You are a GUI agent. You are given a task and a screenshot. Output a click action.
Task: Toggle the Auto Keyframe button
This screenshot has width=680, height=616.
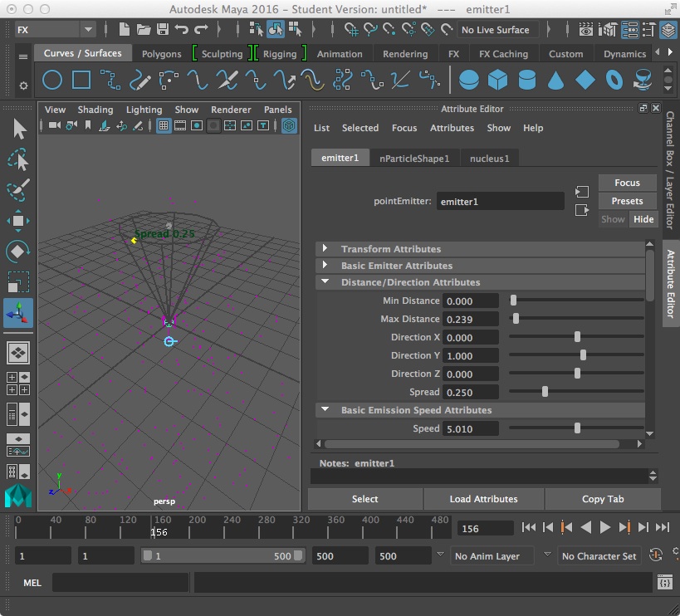click(x=656, y=555)
